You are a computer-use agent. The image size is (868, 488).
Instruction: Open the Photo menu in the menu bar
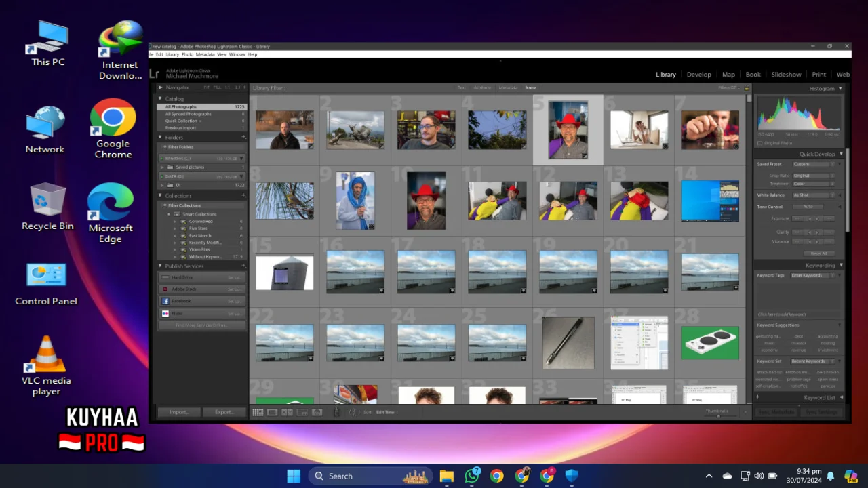pyautogui.click(x=187, y=54)
